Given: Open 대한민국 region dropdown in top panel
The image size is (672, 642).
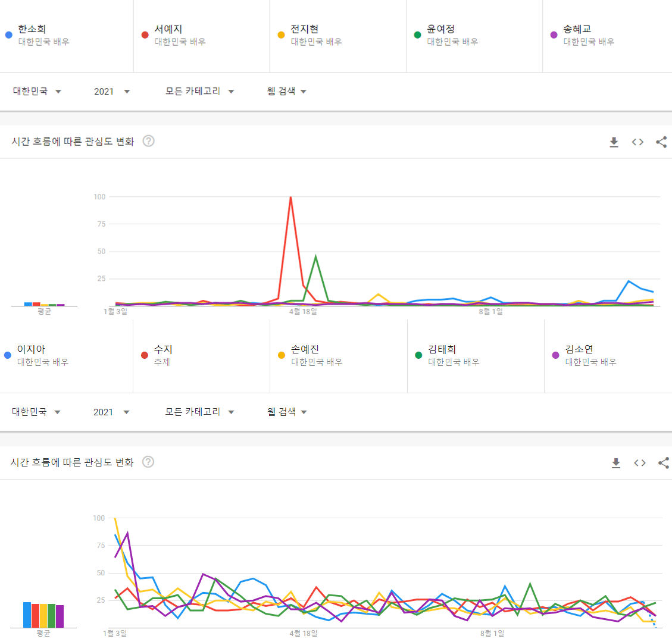Looking at the screenshot, I should click(x=37, y=91).
